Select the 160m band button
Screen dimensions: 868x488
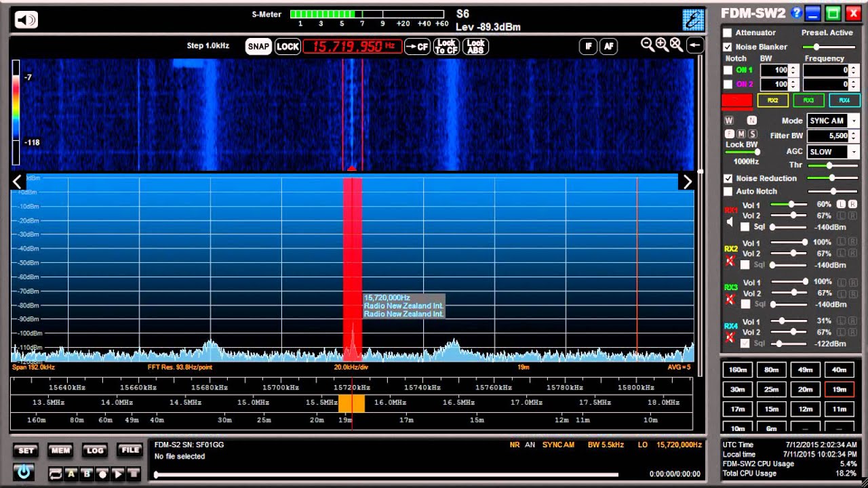click(x=738, y=370)
